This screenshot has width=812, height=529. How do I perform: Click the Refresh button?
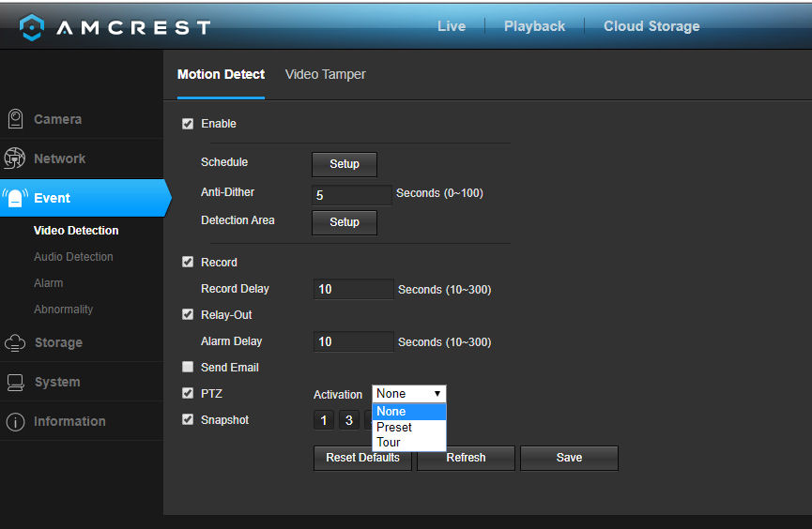[466, 458]
